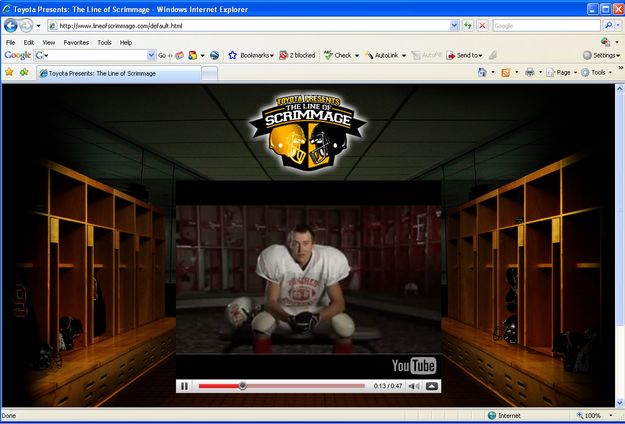Select the Toyota Presents: The Line of Scrimmage tab

[x=119, y=73]
